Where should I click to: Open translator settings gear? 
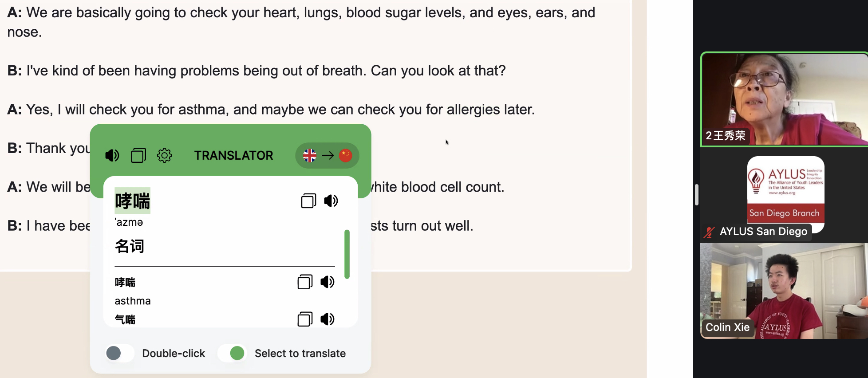point(164,156)
